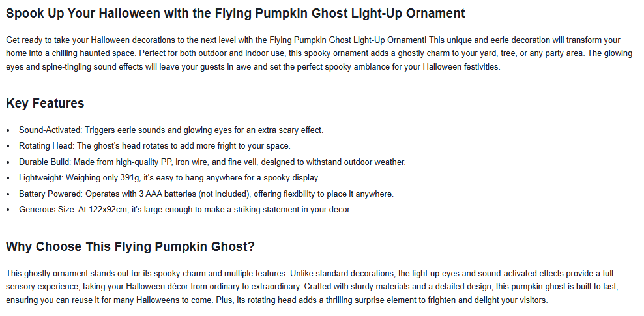Select the "Durable Build" feature line
This screenshot has width=644, height=316.
point(212,162)
